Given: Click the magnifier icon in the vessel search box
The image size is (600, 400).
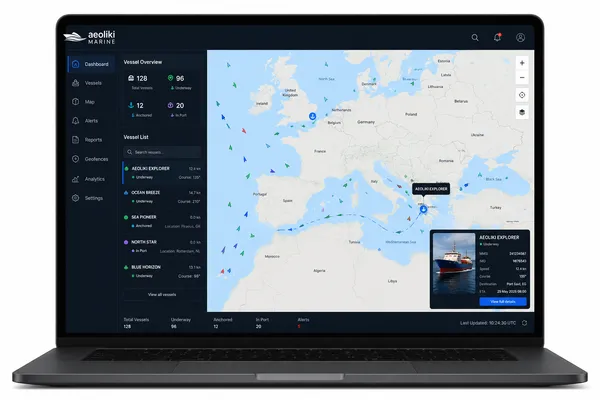Looking at the screenshot, I should 129,152.
